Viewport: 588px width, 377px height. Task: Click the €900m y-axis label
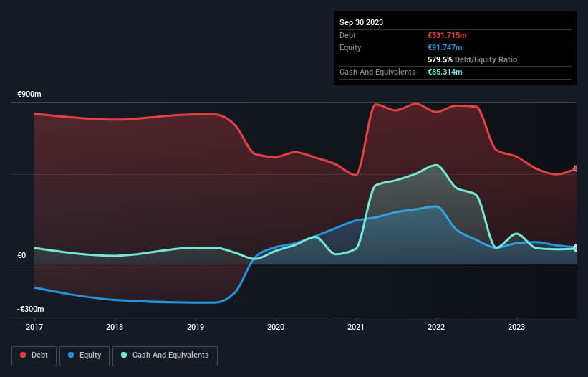point(29,94)
